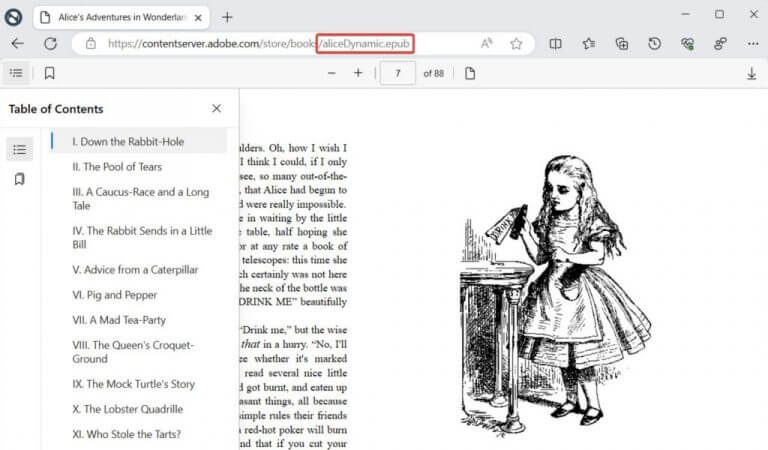This screenshot has width=768, height=450.
Task: Open the read aloud icon in address bar
Action: coord(486,44)
